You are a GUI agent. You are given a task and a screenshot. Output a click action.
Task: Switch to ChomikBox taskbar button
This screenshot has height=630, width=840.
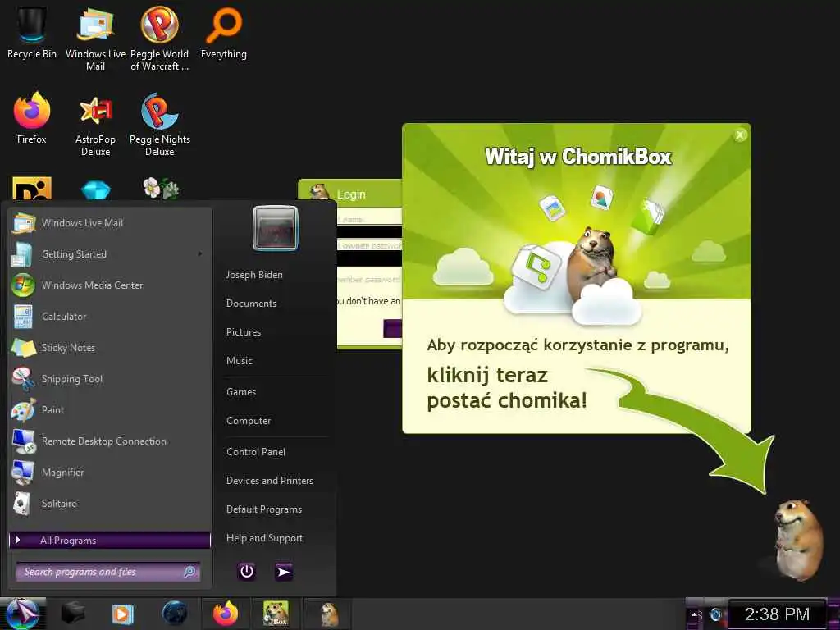(x=276, y=614)
